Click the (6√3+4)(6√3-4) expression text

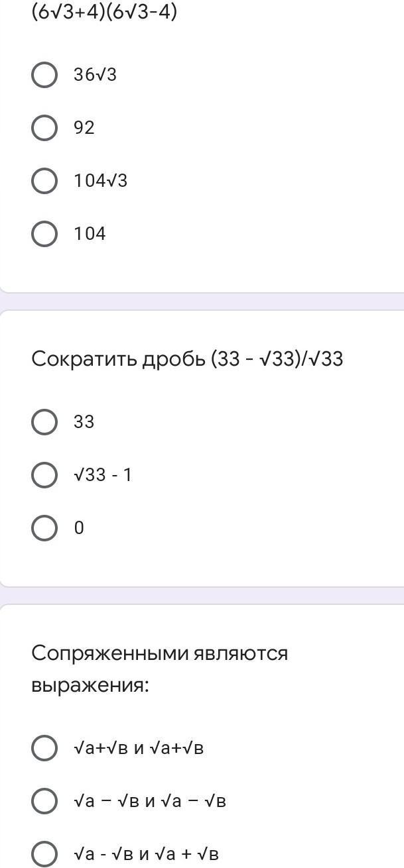click(x=104, y=12)
